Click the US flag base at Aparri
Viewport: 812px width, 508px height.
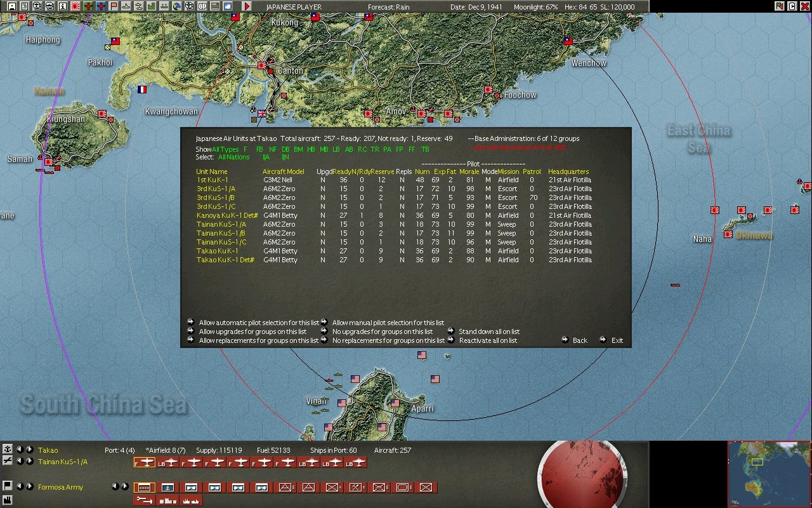pyautogui.click(x=395, y=403)
